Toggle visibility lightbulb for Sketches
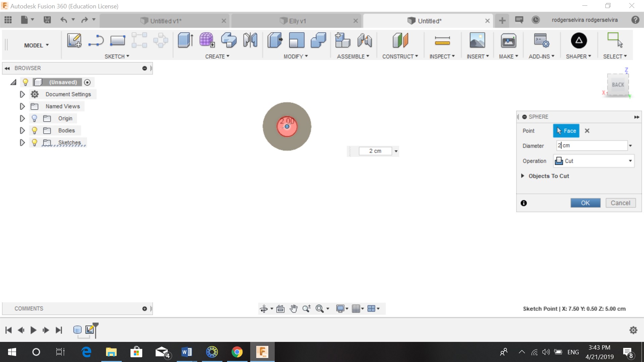644x362 pixels. [x=34, y=142]
